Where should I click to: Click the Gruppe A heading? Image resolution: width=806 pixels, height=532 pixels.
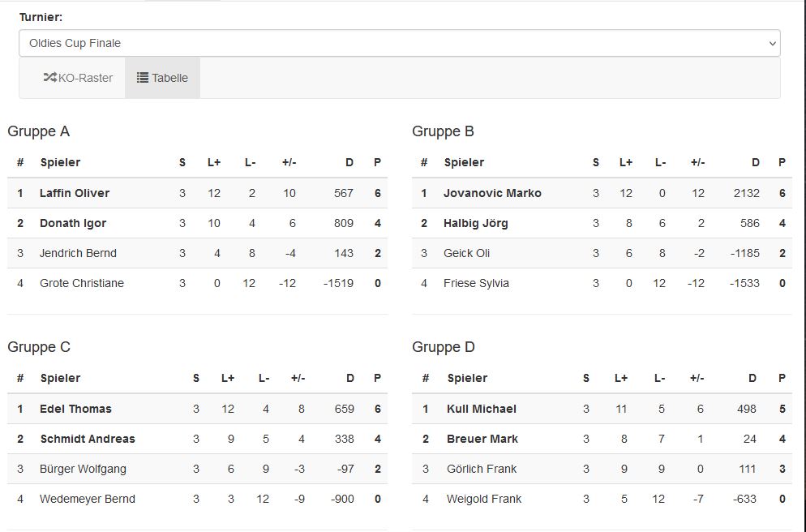click(x=39, y=131)
